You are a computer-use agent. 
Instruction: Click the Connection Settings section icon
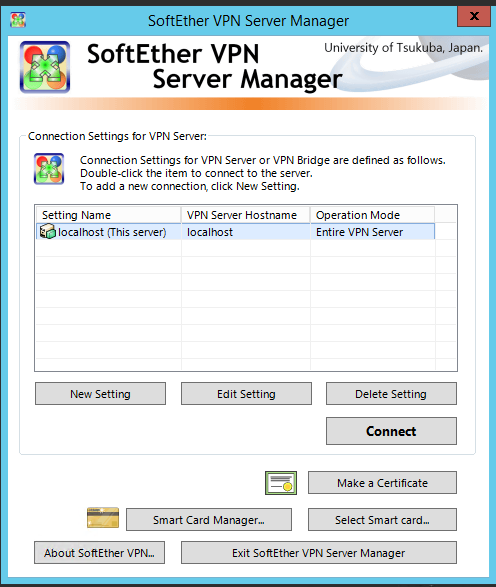tap(49, 169)
